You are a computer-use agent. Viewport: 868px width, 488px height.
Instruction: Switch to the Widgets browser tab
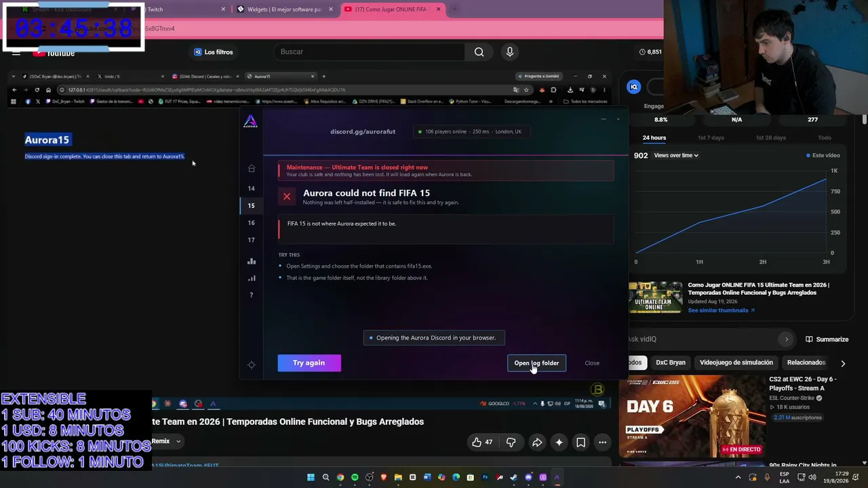click(x=283, y=9)
